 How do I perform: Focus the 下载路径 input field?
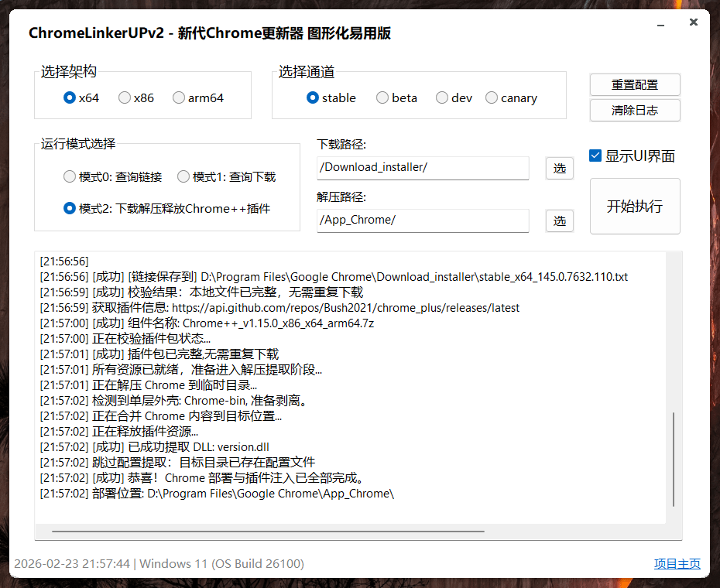coord(423,168)
